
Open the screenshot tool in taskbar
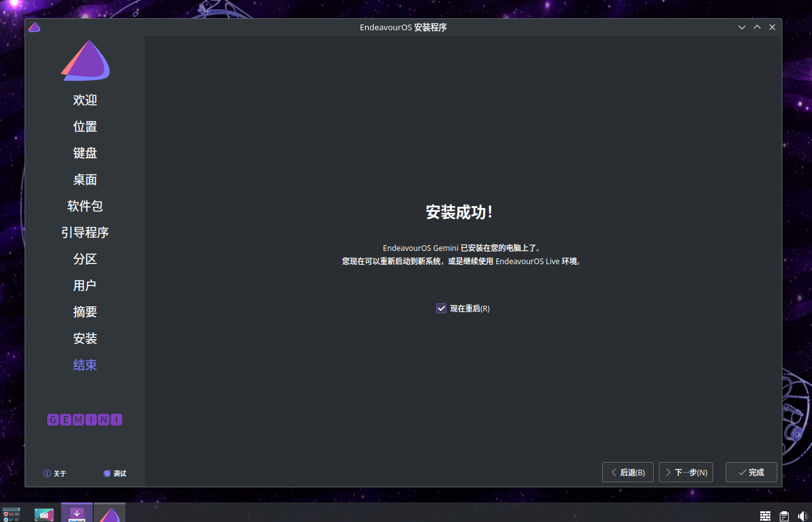(44, 514)
